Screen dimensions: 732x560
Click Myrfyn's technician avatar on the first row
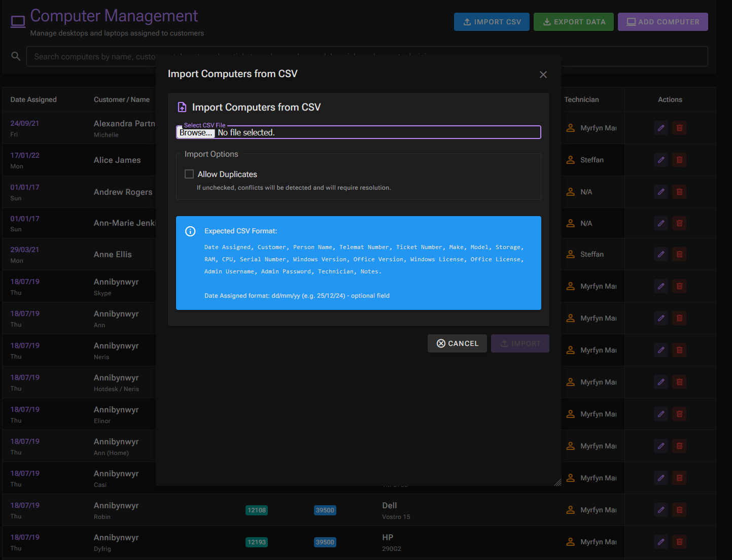tap(570, 128)
